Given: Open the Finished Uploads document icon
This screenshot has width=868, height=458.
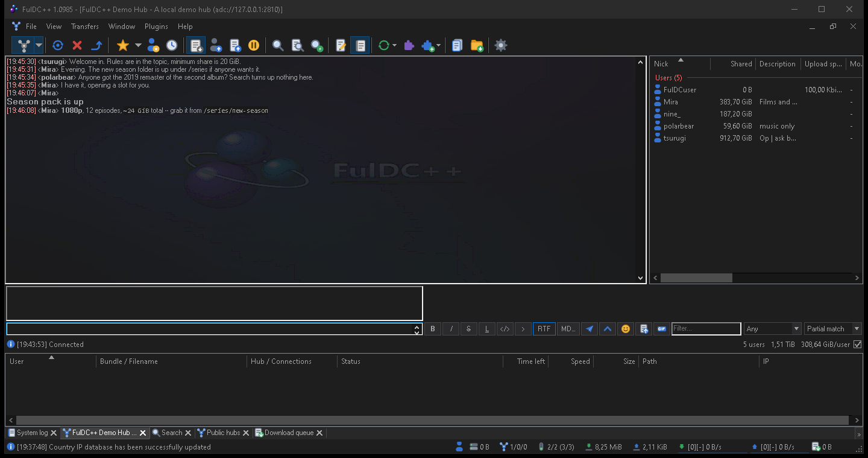Looking at the screenshot, I should click(x=235, y=45).
